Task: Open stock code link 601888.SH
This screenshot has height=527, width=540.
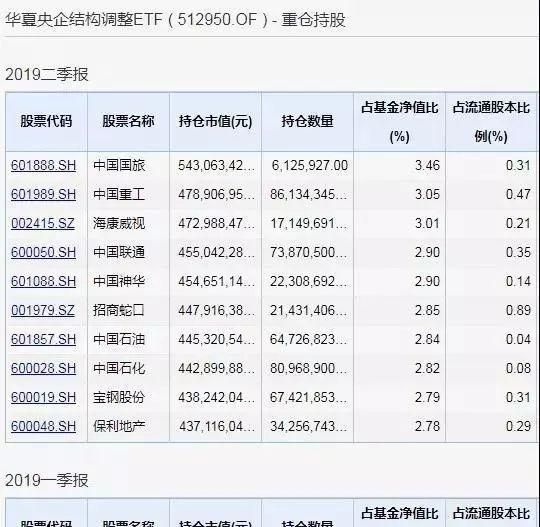Action: [x=43, y=166]
